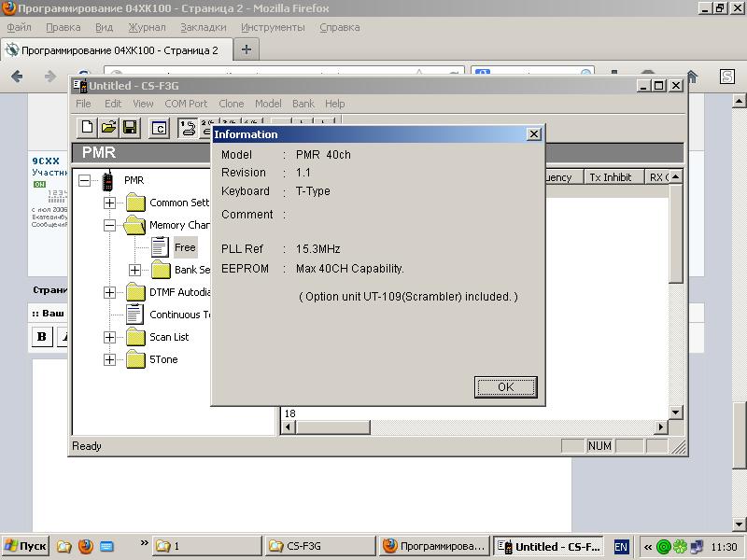
Task: Click the show desktop quick launch icon
Action: pos(106,546)
